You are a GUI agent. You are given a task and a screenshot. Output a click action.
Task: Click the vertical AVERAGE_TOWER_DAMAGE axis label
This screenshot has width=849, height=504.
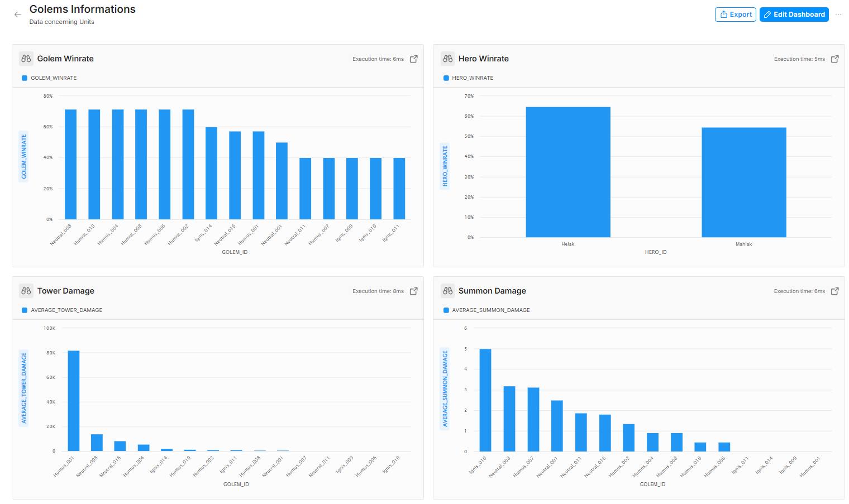[x=24, y=388]
